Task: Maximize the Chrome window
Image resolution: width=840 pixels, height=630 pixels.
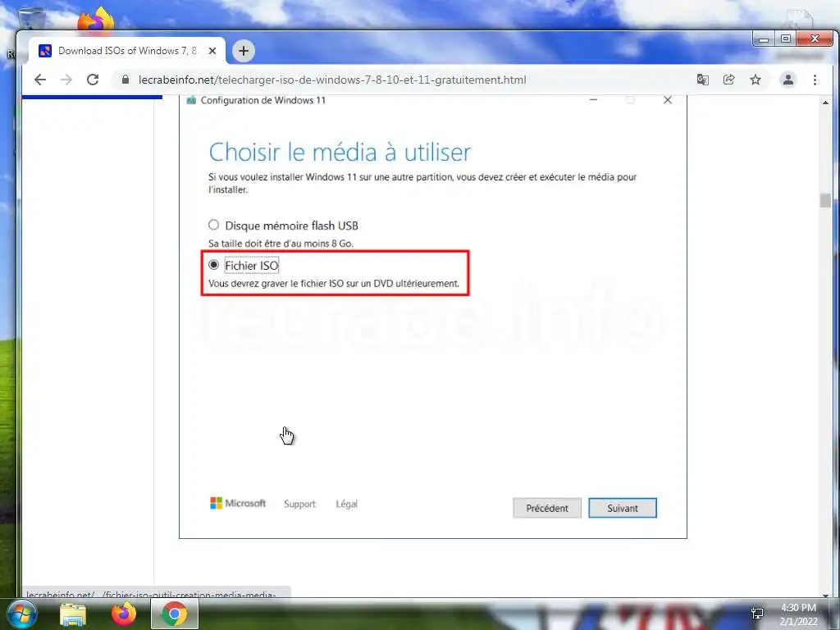Action: [x=785, y=39]
